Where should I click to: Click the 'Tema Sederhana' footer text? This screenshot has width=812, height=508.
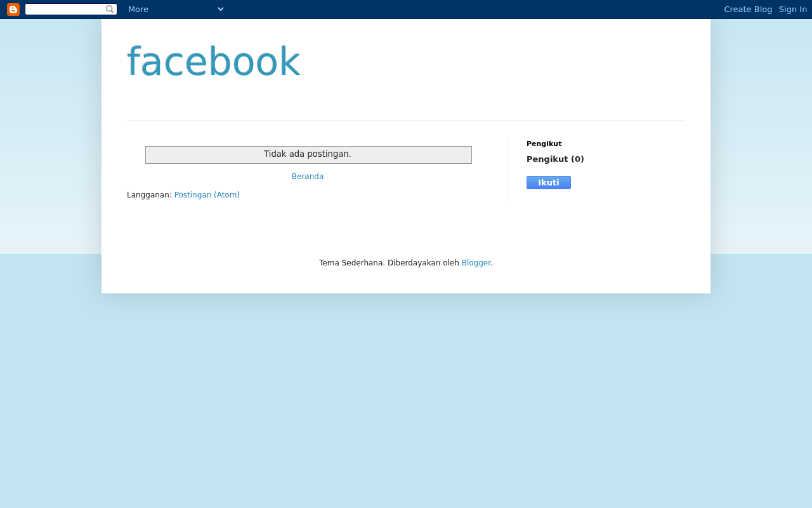click(x=351, y=263)
